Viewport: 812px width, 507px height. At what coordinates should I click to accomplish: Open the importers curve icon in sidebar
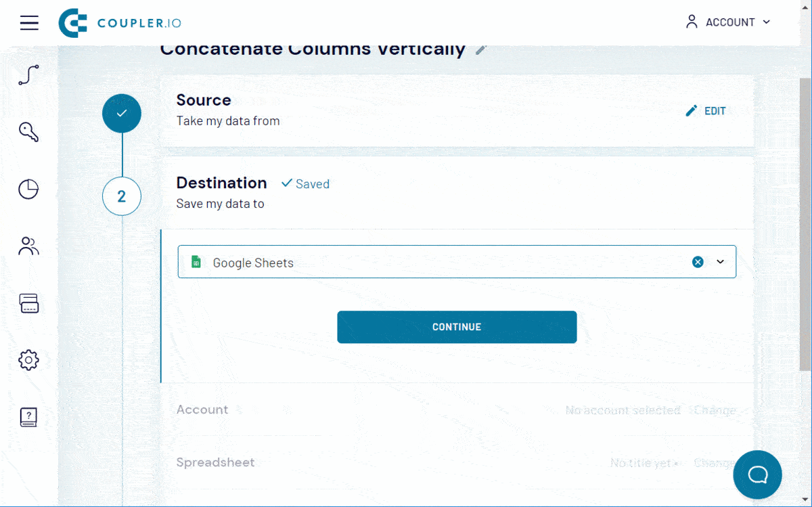tap(28, 74)
